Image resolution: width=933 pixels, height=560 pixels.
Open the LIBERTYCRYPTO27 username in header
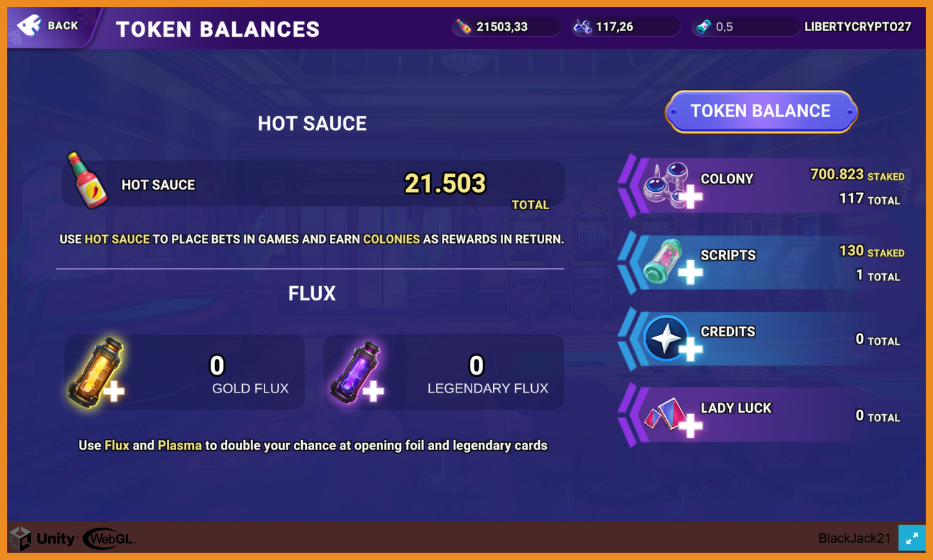858,27
